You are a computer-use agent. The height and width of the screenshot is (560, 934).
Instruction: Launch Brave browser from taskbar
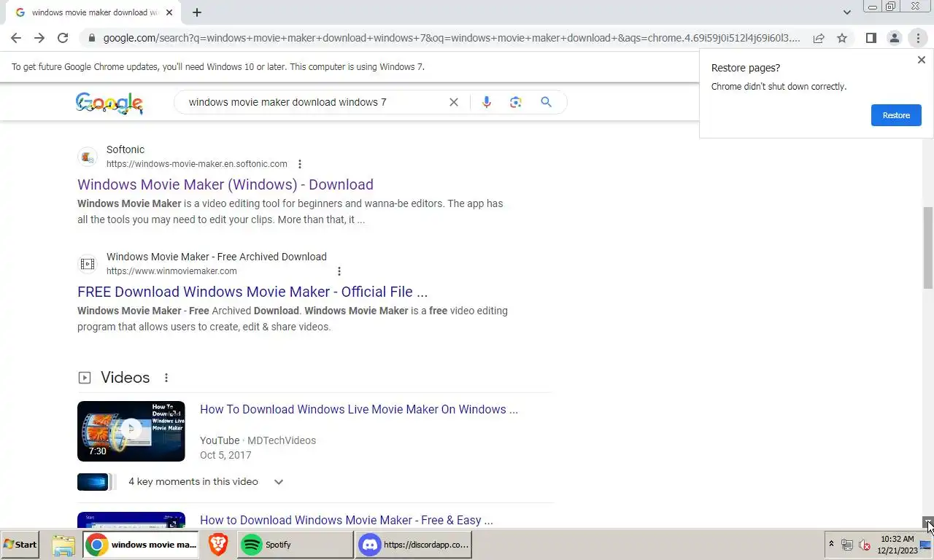pyautogui.click(x=217, y=545)
